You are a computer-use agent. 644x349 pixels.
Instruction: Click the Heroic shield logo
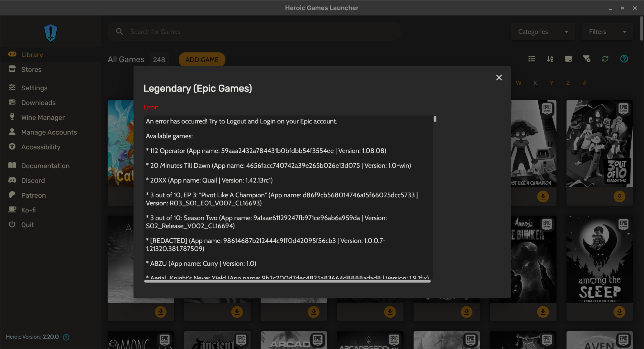51,33
